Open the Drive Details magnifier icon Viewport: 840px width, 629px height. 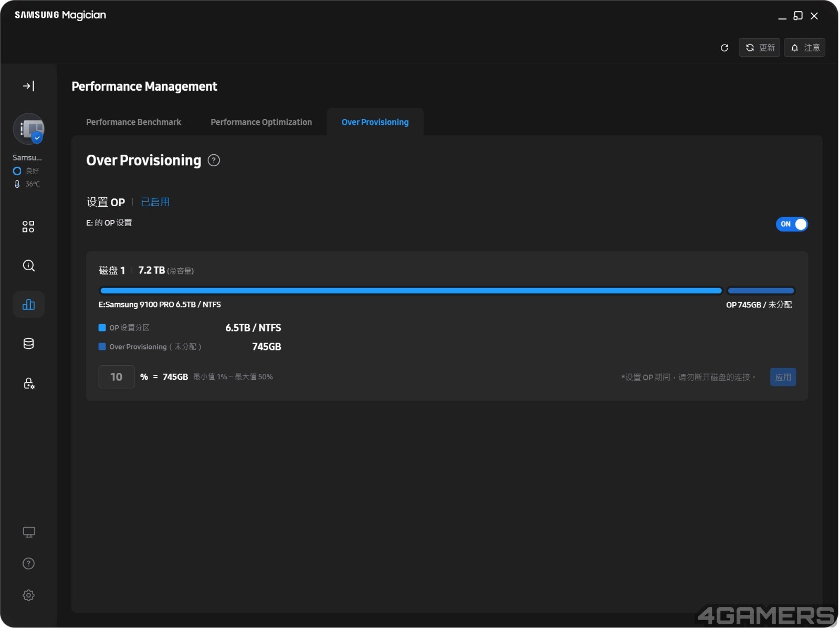28,266
